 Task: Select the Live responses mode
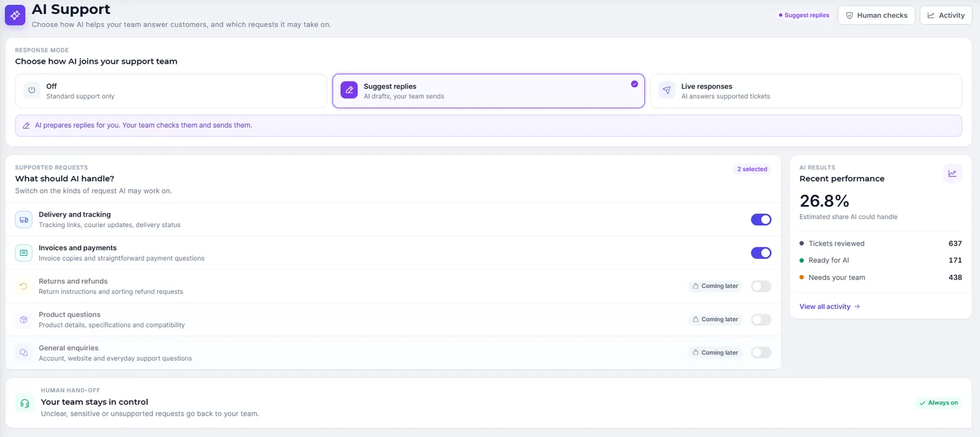tap(806, 91)
